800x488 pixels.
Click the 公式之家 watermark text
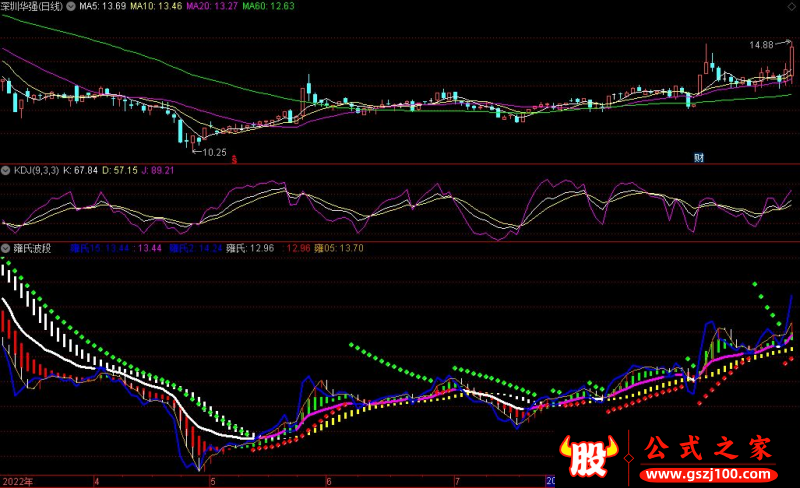[707, 450]
